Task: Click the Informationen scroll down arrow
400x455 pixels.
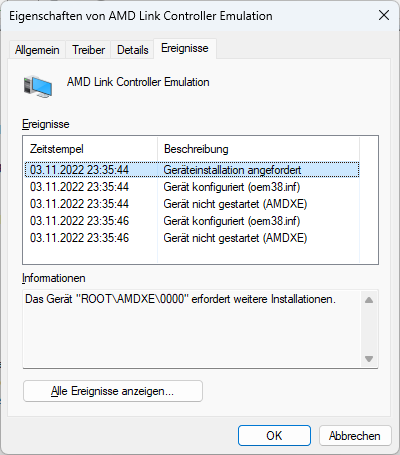Action: (369, 359)
